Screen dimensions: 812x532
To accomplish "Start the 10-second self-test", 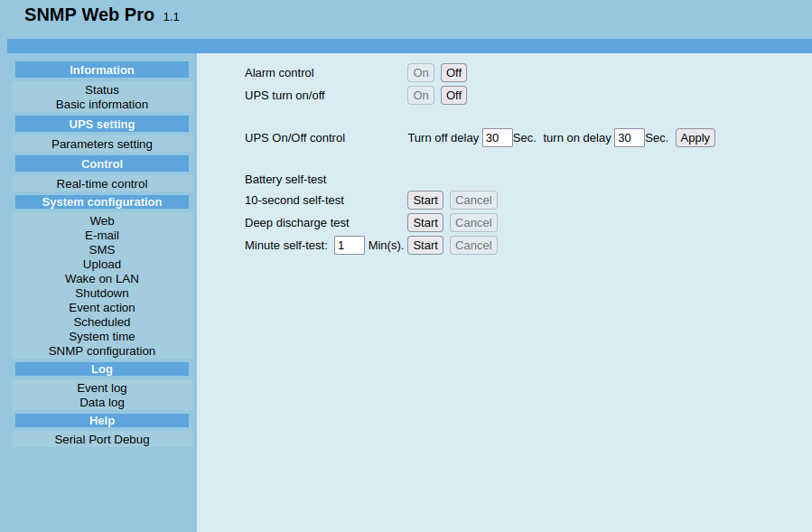I will pos(425,200).
